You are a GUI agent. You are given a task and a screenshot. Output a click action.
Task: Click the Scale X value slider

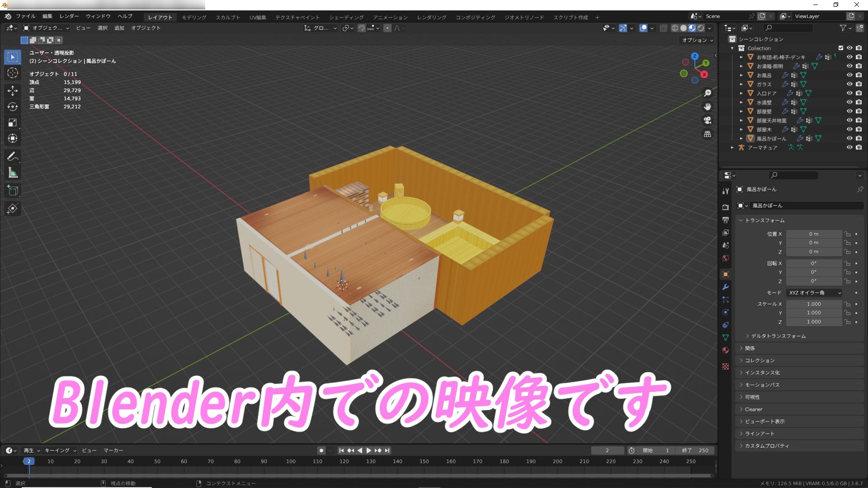(814, 304)
